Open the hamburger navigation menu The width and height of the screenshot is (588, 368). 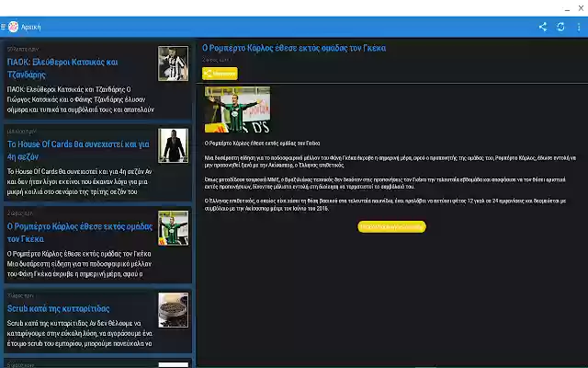3,27
